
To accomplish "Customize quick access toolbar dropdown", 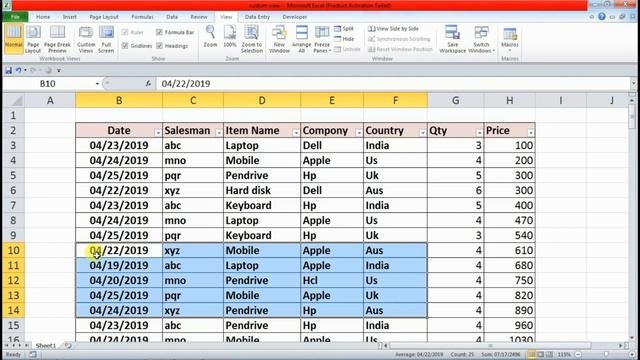I will pos(59,70).
